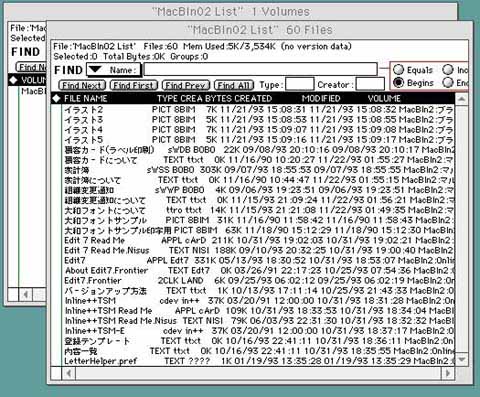Select the file row Inline++TSM Read Me.Nisus
Viewport: 480px width, 397px height.
click(259, 320)
